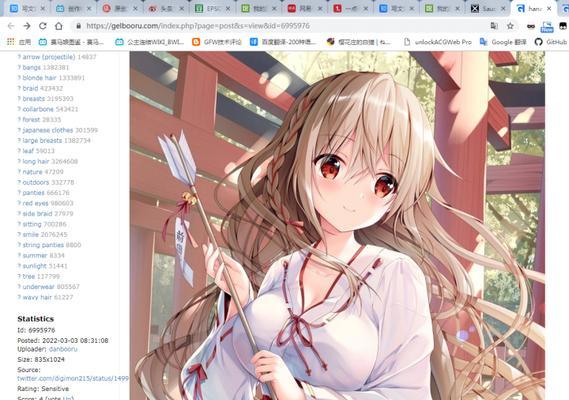Open the apps grid icon in bookmarks bar

coord(11,42)
